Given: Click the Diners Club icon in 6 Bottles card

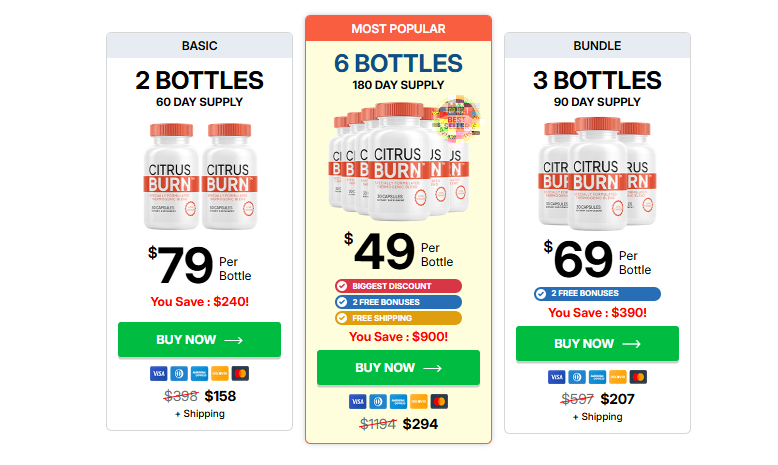Looking at the screenshot, I should click(x=377, y=401).
